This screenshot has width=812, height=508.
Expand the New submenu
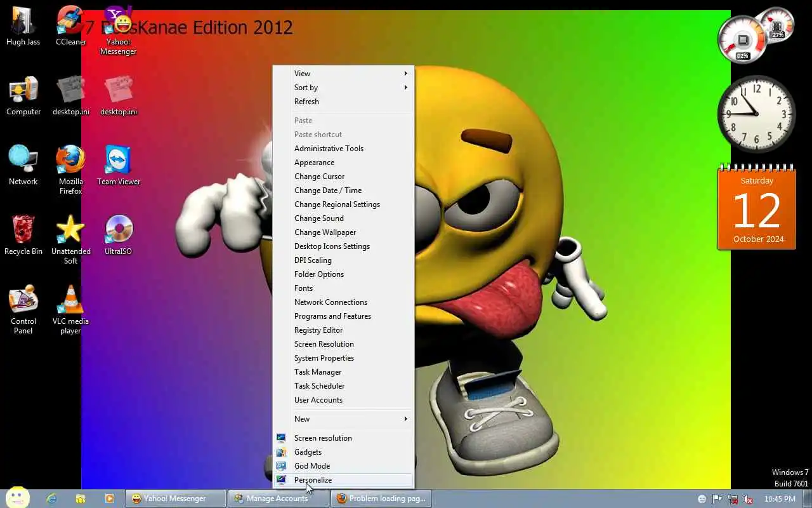point(343,419)
